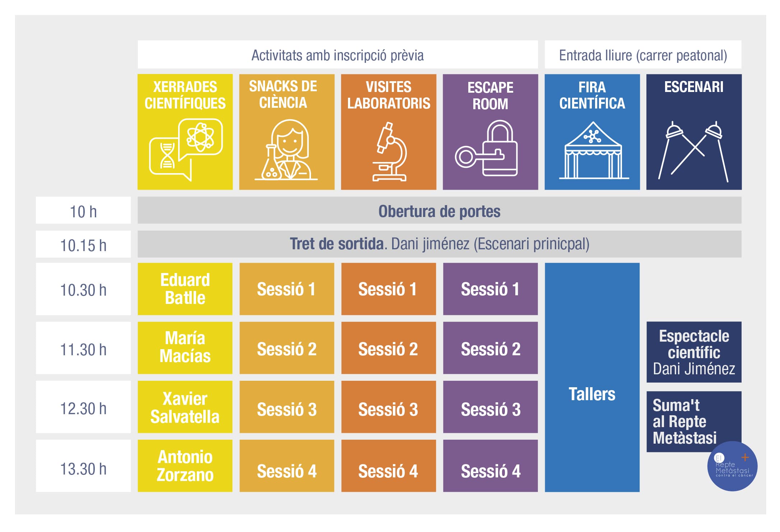Viewport: 780px width, 532px height.
Task: Select the Escape Room column header
Action: pos(490,96)
